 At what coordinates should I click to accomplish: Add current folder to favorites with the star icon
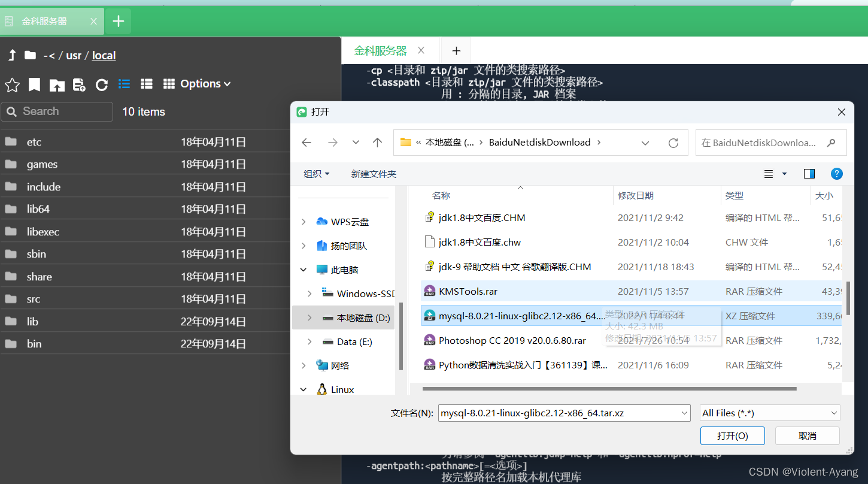coord(12,84)
